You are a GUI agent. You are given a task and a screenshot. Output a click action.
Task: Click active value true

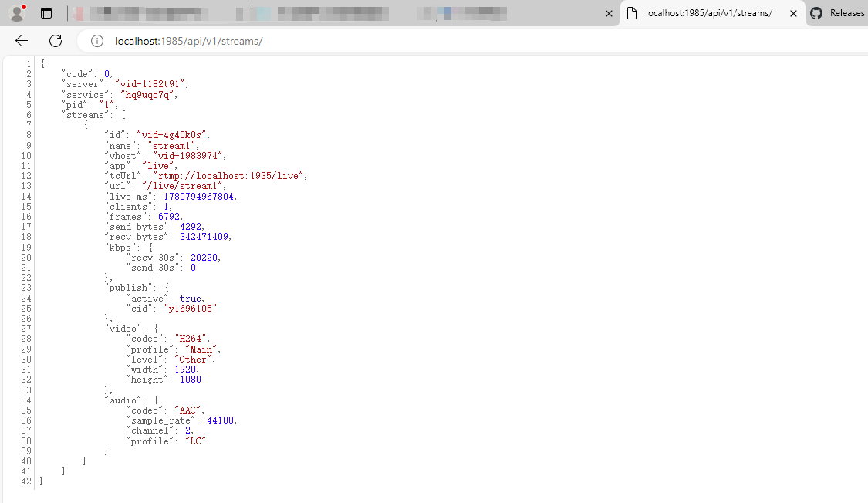(x=191, y=299)
